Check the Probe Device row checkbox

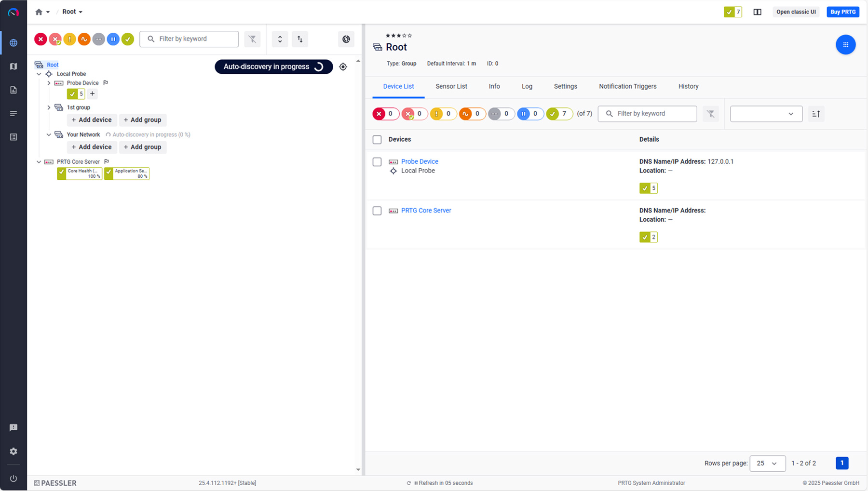[377, 162]
